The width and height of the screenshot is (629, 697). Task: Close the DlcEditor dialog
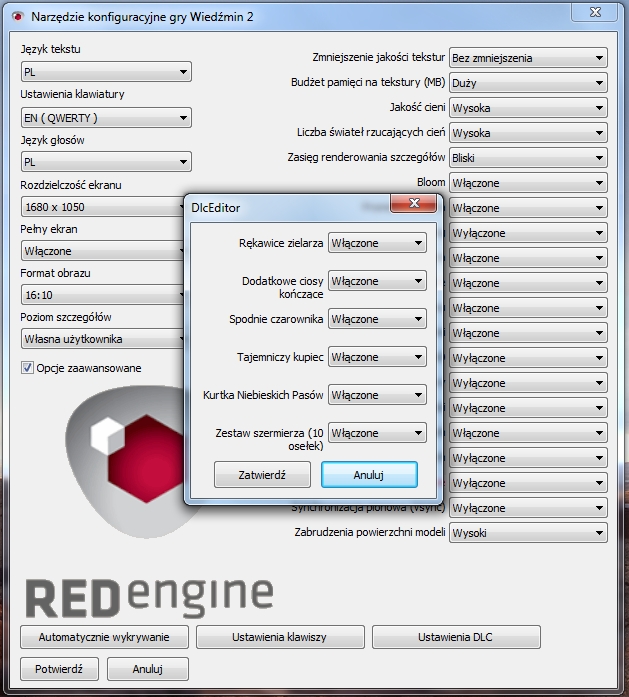413,204
